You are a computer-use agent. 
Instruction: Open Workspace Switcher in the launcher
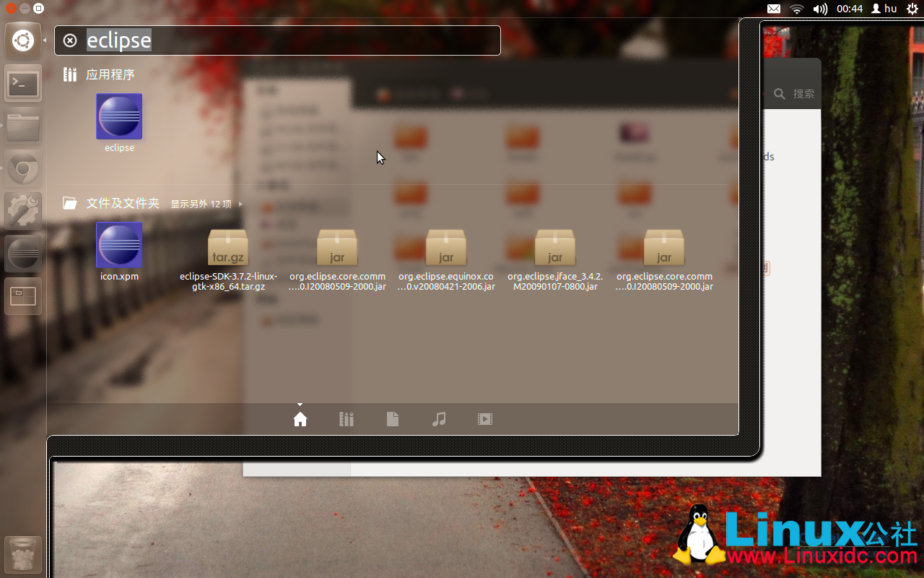point(23,296)
